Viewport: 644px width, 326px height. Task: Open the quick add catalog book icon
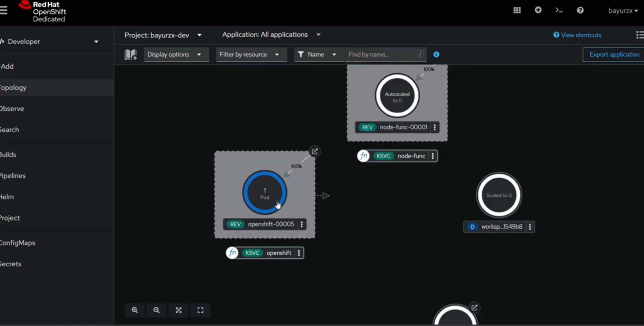(130, 54)
